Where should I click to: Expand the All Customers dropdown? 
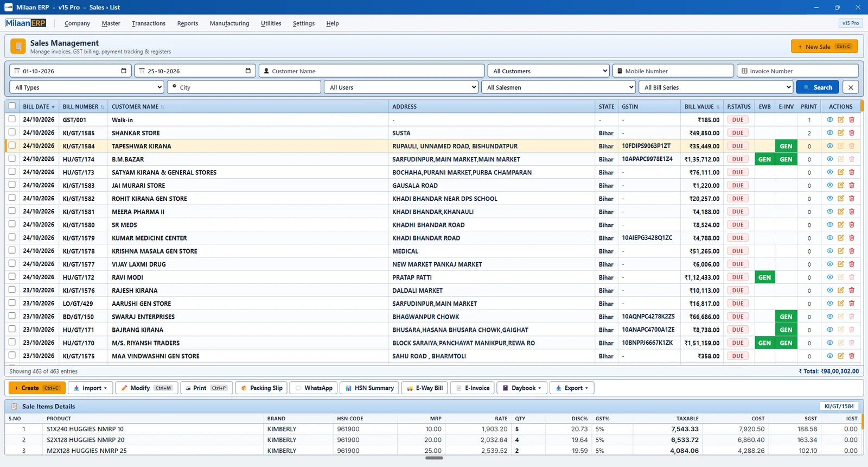coord(548,71)
